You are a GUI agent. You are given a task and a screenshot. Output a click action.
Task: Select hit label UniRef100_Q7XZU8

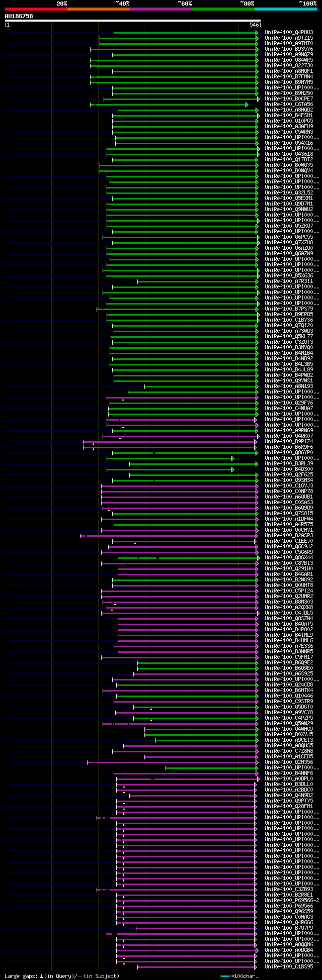point(289,243)
